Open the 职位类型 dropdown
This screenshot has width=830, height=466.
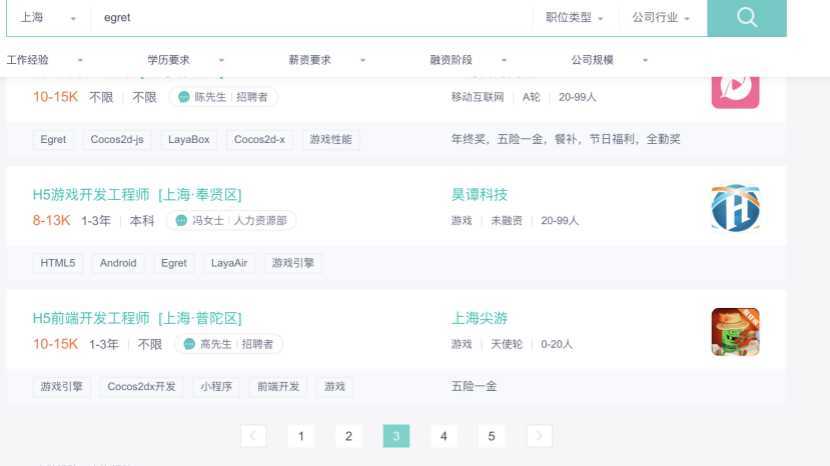[574, 17]
